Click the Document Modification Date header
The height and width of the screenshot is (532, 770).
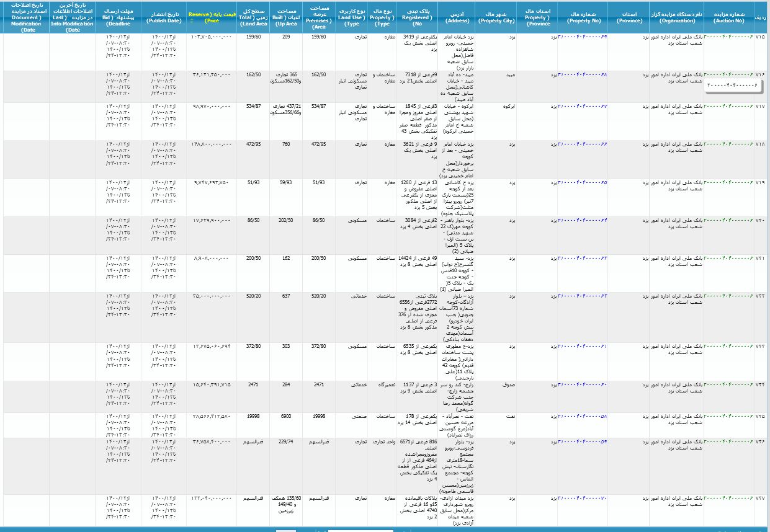26,17
